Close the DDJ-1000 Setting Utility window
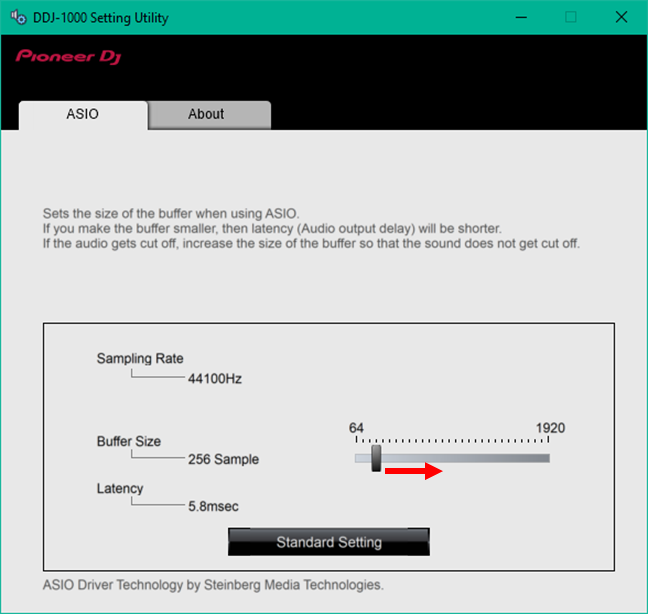The height and width of the screenshot is (614, 648). click(620, 17)
